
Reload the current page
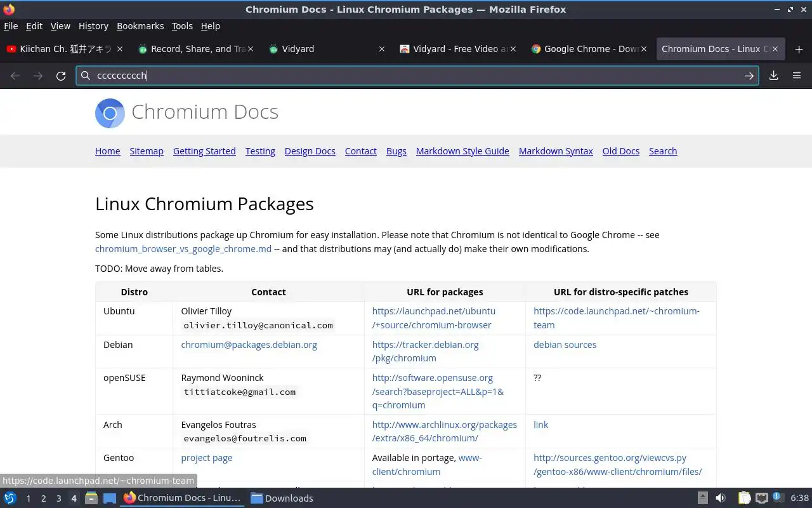(61, 76)
